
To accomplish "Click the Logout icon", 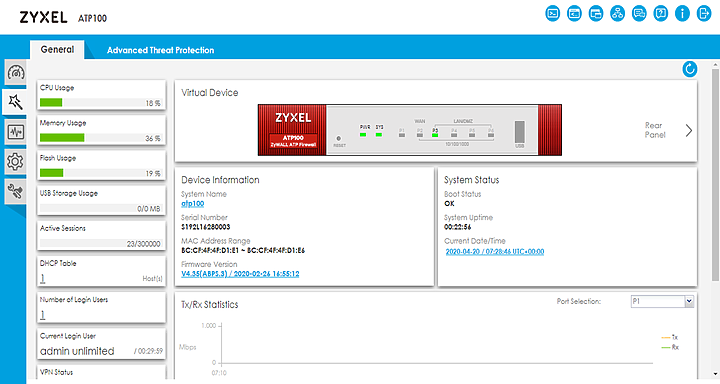I will click(x=703, y=13).
